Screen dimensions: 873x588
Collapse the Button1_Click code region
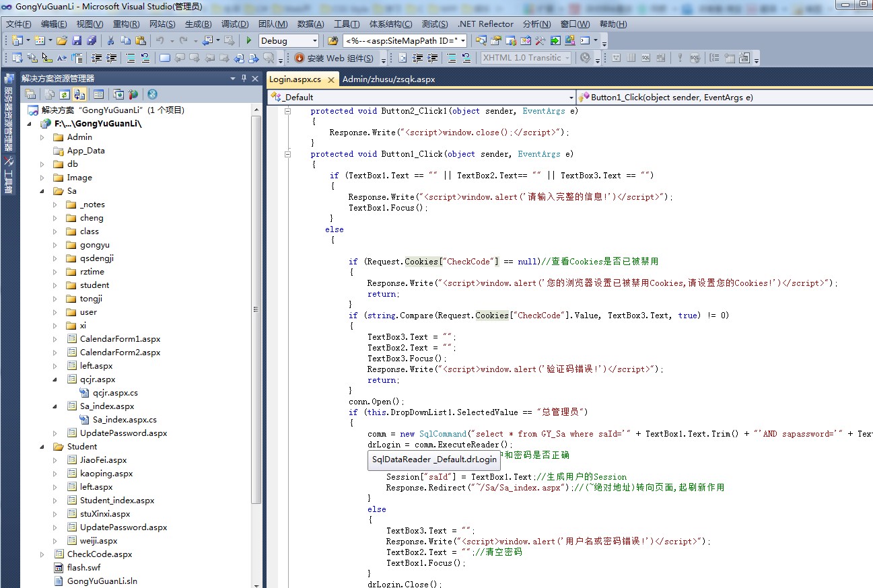(288, 154)
